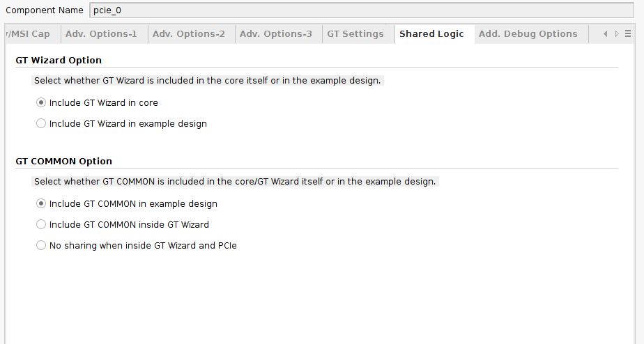Open the Add. Debug Options tab
644x344 pixels.
[x=528, y=34]
